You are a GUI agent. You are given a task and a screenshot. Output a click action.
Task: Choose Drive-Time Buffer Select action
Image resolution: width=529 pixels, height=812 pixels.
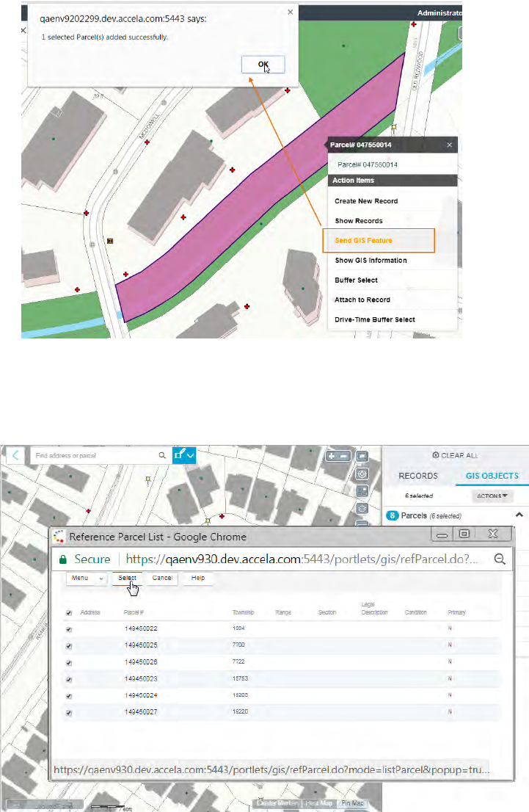(x=375, y=319)
